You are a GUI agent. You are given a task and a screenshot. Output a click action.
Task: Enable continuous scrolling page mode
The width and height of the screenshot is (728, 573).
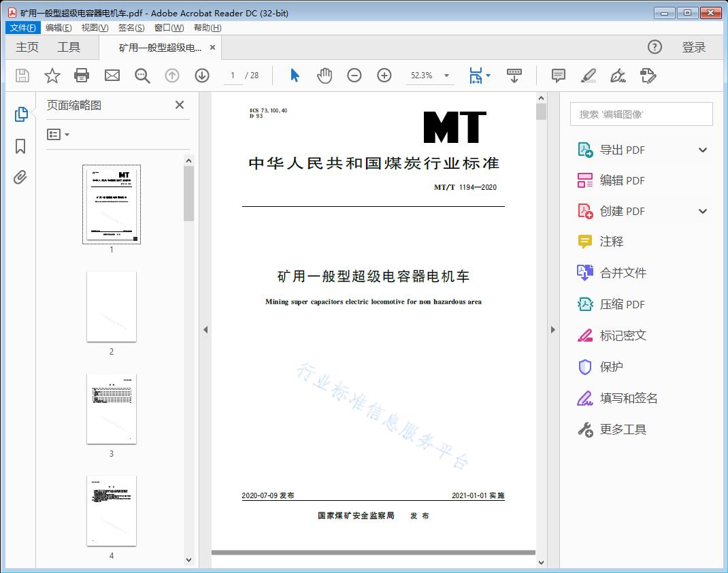point(514,76)
